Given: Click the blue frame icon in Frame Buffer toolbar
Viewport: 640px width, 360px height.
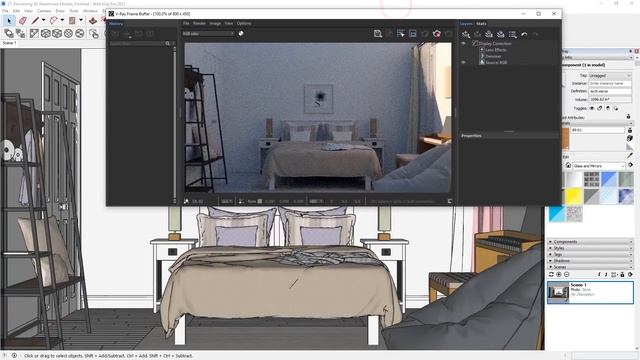Looking at the screenshot, I should (413, 34).
